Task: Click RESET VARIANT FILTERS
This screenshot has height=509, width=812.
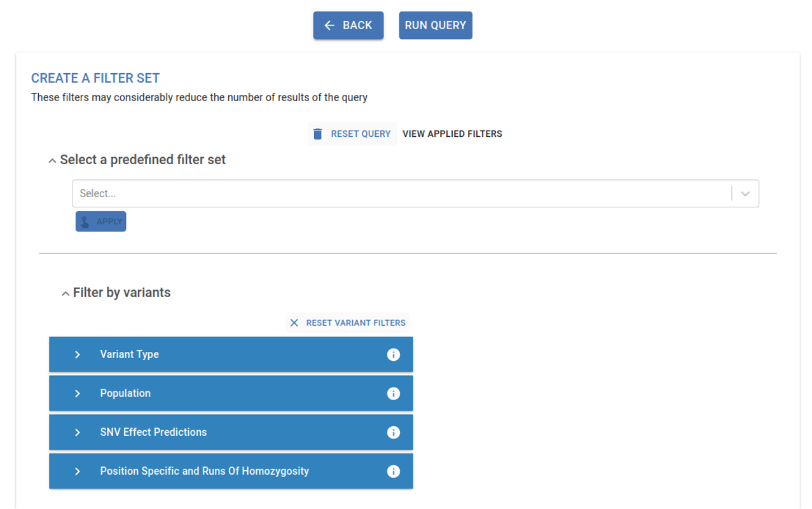Action: point(355,323)
